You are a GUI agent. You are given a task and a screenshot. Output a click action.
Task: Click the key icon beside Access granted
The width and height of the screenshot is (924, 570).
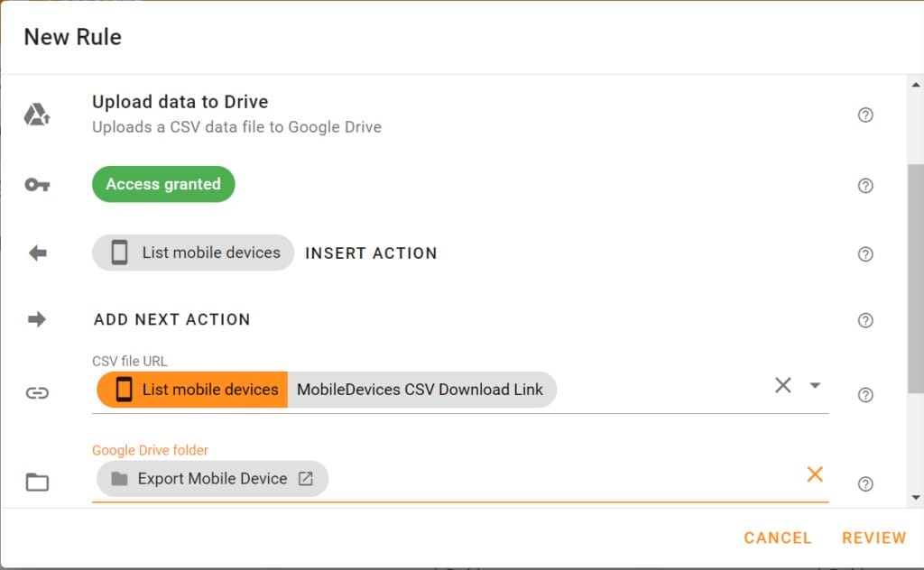click(x=36, y=185)
